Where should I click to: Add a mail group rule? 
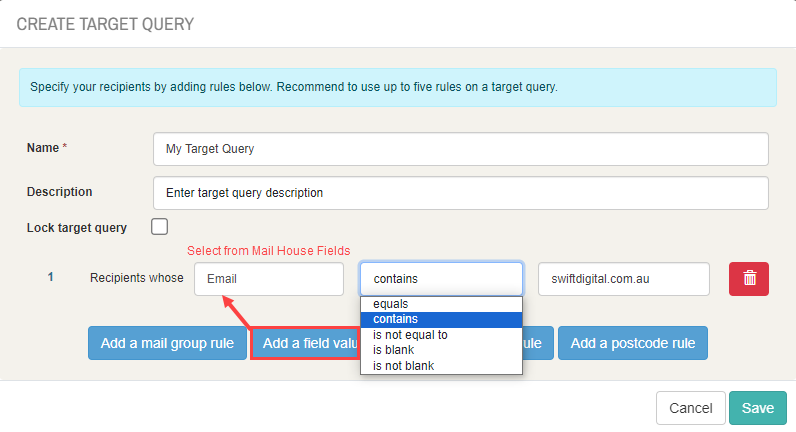pyautogui.click(x=167, y=343)
